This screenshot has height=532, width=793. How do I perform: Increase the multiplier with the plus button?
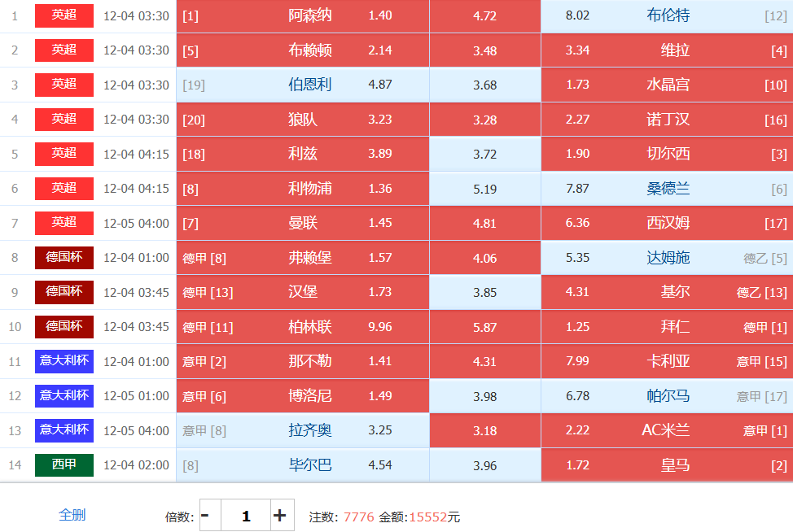coord(280,516)
